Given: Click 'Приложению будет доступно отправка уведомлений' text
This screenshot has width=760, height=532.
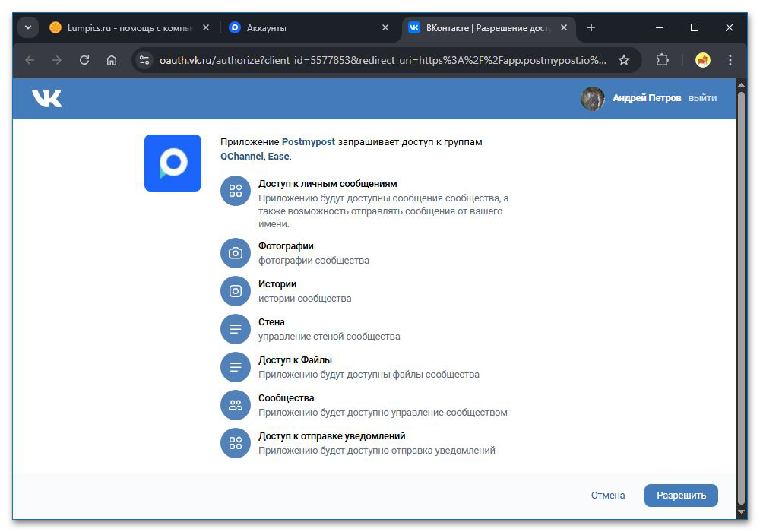Looking at the screenshot, I should point(377,451).
